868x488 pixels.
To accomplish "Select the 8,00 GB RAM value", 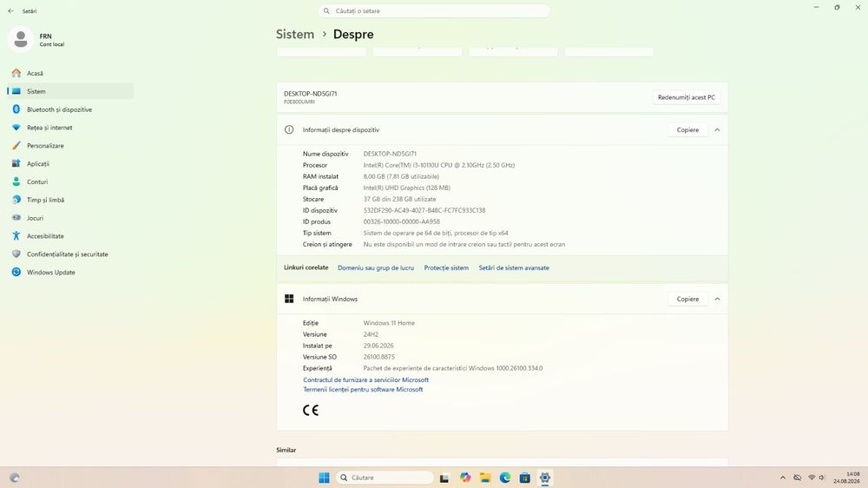I will point(401,176).
